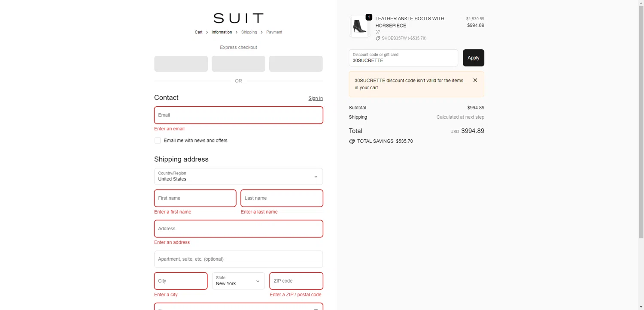Click 'Calculated at next step' shipping text
Screen dimensions: 644x310
(460, 117)
